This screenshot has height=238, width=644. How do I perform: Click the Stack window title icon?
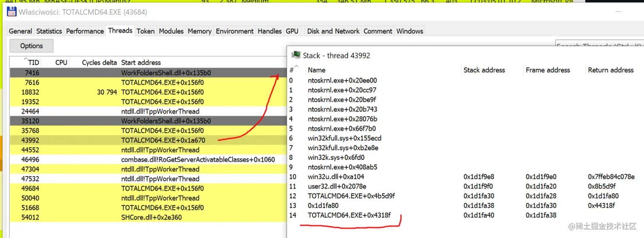296,55
